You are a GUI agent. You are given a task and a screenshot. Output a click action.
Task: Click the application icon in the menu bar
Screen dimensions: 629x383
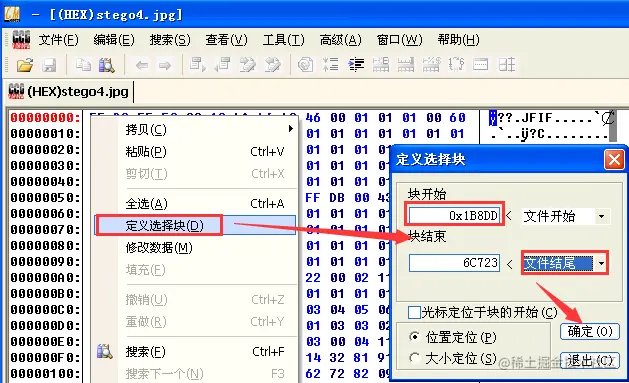[21, 39]
